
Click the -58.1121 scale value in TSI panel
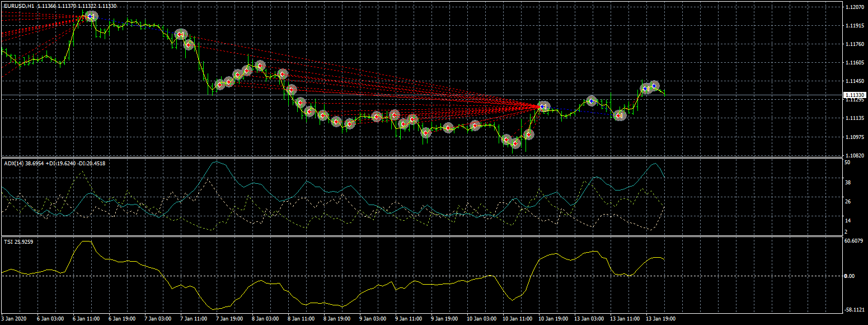[855, 309]
